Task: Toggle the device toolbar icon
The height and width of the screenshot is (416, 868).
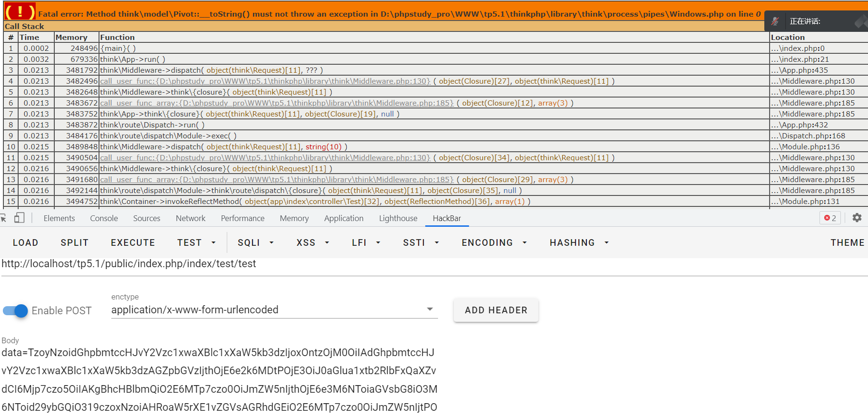Action: [x=20, y=218]
